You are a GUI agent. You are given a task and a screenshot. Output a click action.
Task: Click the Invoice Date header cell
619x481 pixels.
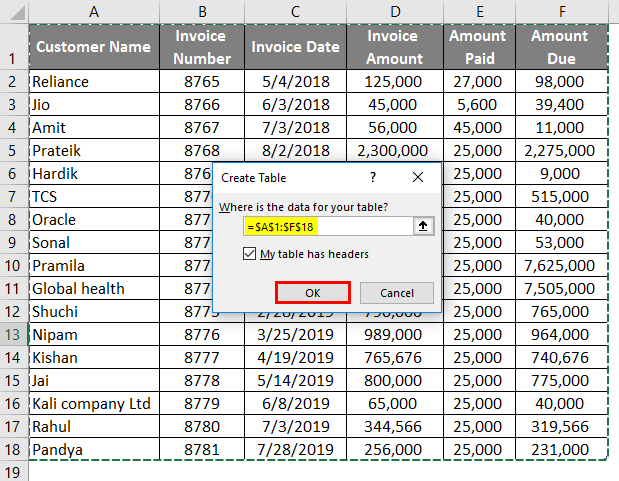point(295,47)
